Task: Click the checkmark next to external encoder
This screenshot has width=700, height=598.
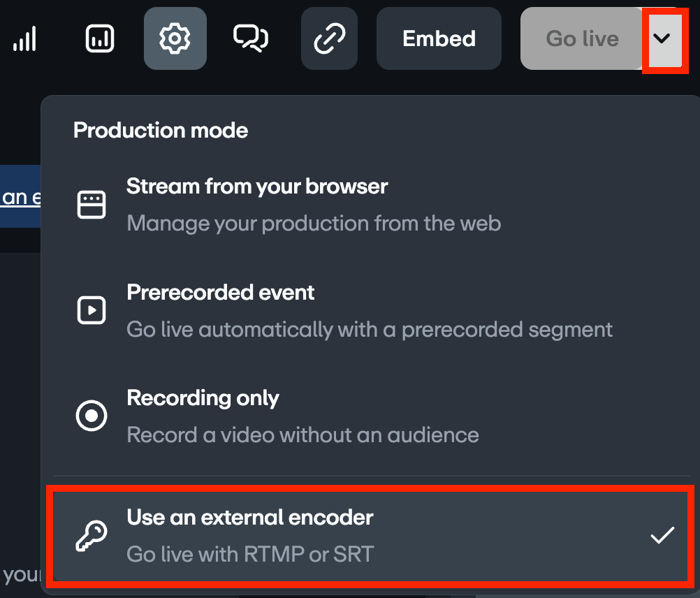Action: tap(661, 536)
